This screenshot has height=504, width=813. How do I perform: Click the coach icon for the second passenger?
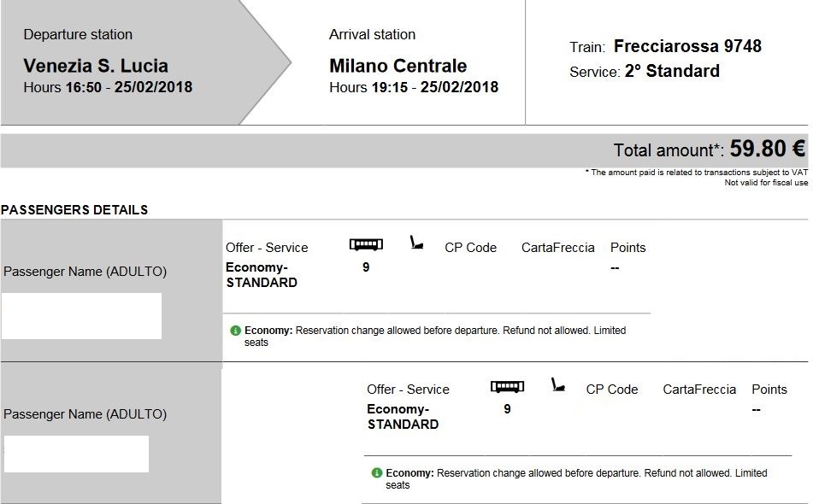pos(507,387)
